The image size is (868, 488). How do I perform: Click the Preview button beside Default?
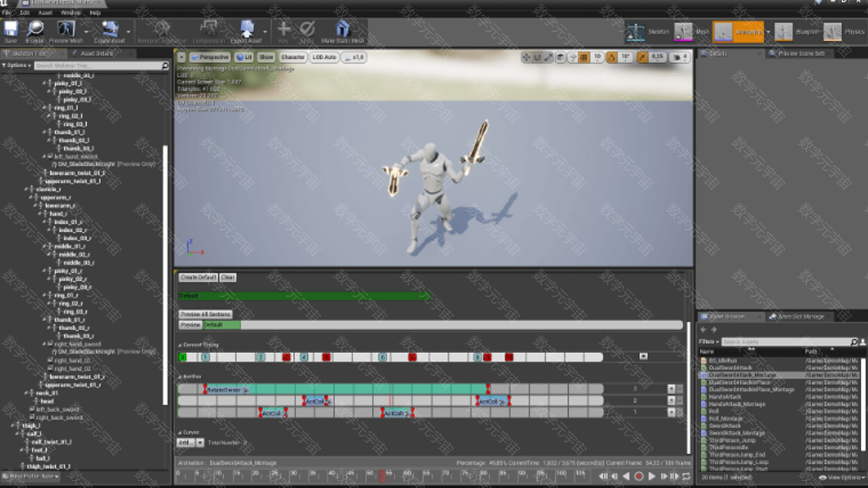190,325
